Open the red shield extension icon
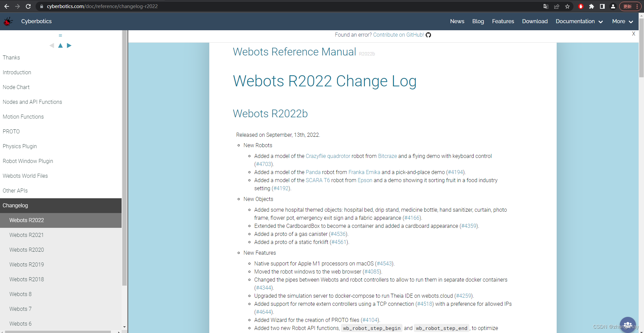This screenshot has width=644, height=333. pyautogui.click(x=581, y=6)
